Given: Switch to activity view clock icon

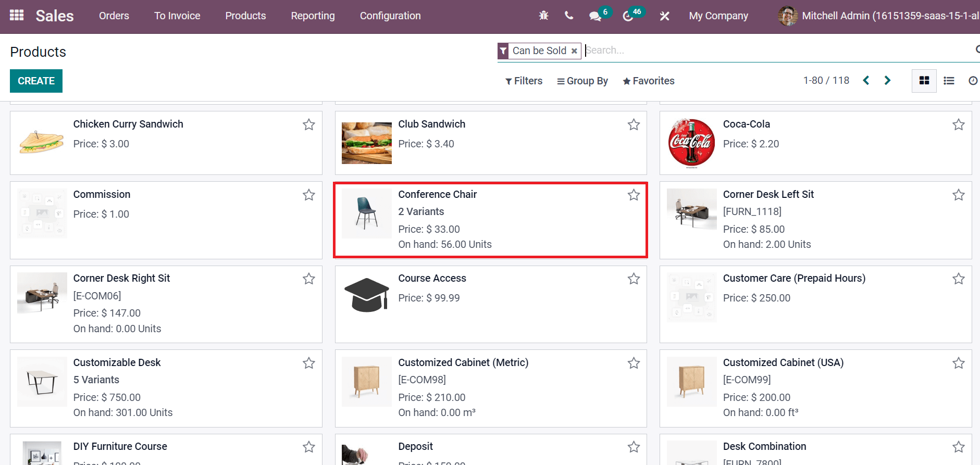Looking at the screenshot, I should pyautogui.click(x=973, y=81).
